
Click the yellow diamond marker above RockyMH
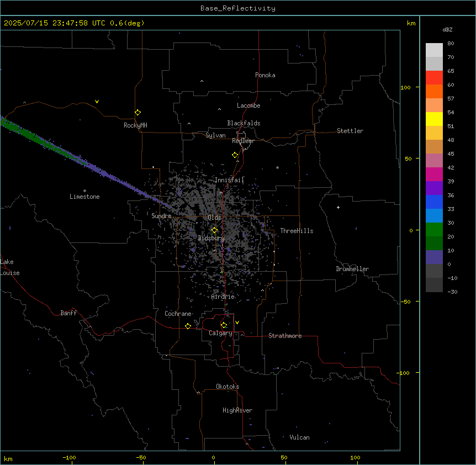(138, 113)
